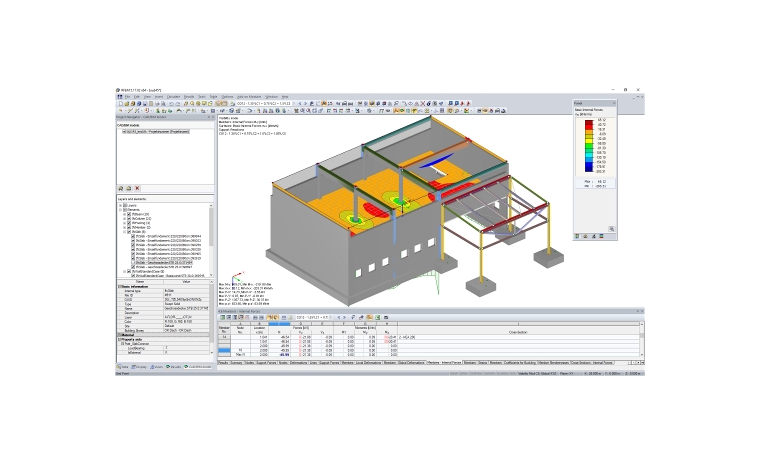
Task: Open the Members - Global Deformations table tab
Action: point(404,362)
